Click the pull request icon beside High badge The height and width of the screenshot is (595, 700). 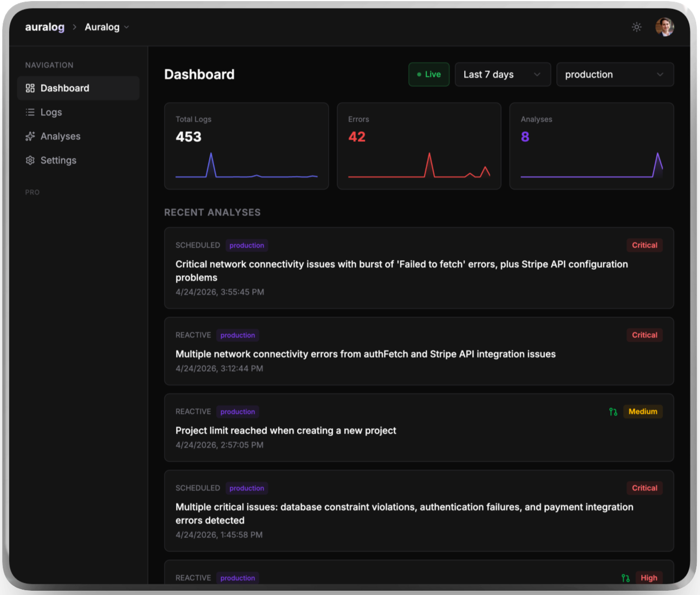[625, 578]
